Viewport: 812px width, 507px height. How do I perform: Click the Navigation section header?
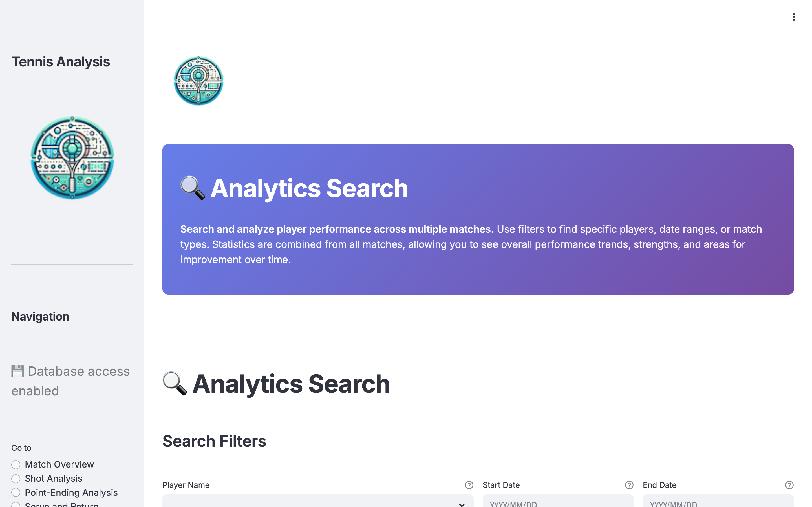click(x=40, y=316)
